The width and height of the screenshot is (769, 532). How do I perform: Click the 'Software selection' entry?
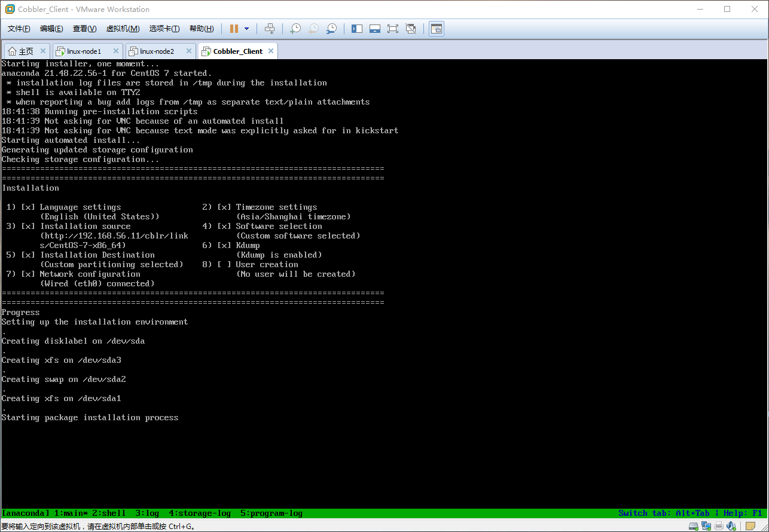(x=279, y=226)
